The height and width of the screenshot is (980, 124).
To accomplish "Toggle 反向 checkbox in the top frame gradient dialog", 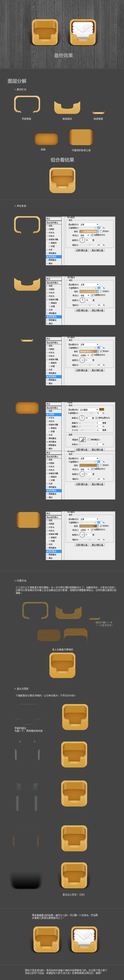I will pyautogui.click(x=102, y=231).
